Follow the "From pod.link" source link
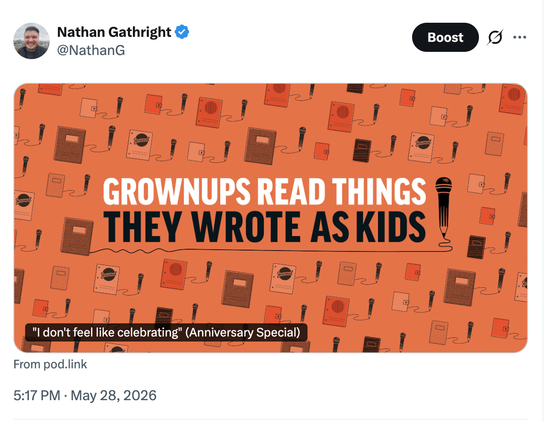Image resolution: width=545 pixels, height=422 pixels. tap(50, 364)
